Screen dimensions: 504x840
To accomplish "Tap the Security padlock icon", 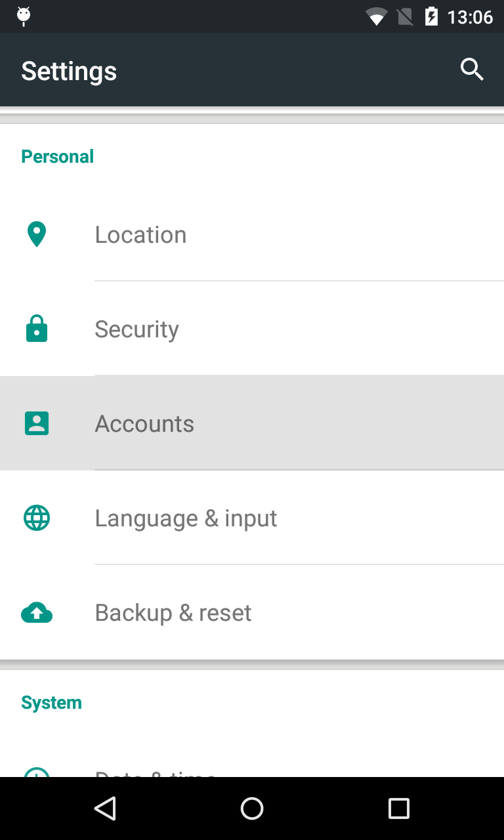I will [x=37, y=329].
